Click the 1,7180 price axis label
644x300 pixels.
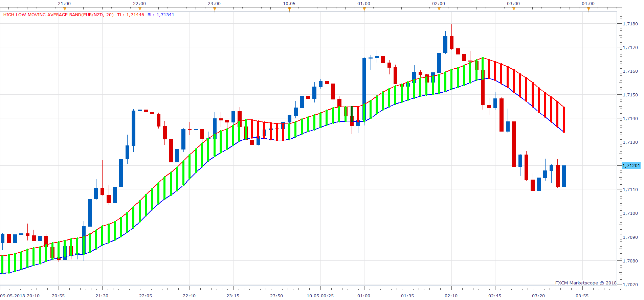[630, 24]
